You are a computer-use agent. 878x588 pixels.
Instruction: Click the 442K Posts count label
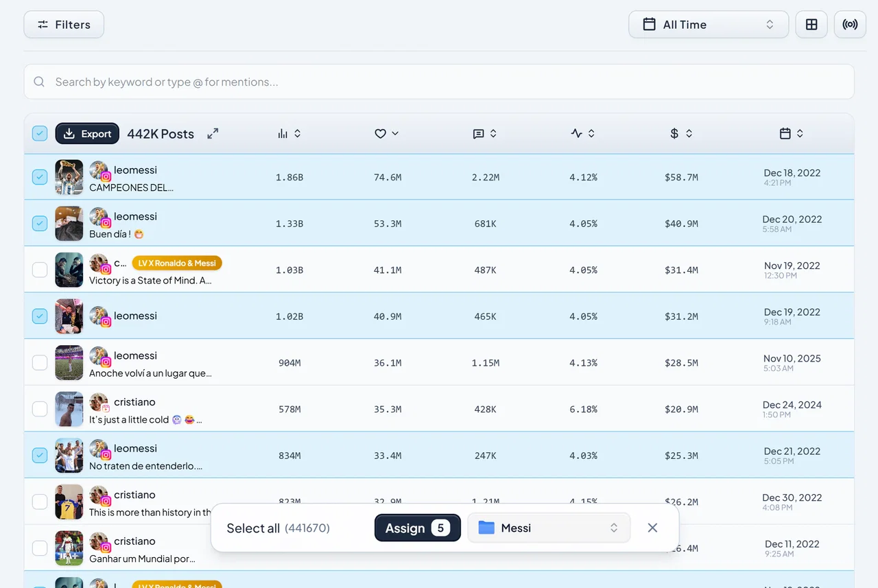(x=161, y=134)
